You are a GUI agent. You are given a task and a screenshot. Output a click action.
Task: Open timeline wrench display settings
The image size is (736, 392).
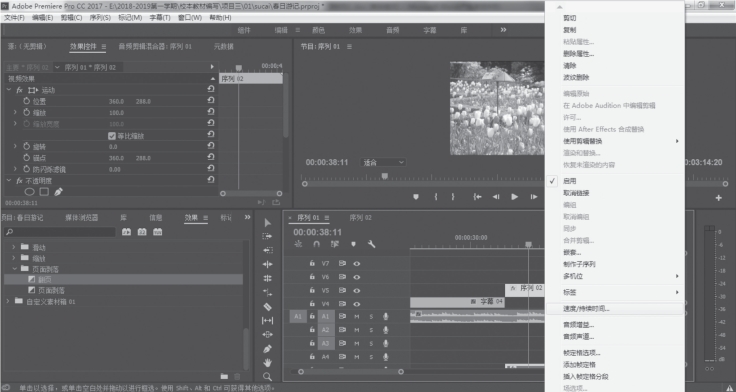pos(371,244)
